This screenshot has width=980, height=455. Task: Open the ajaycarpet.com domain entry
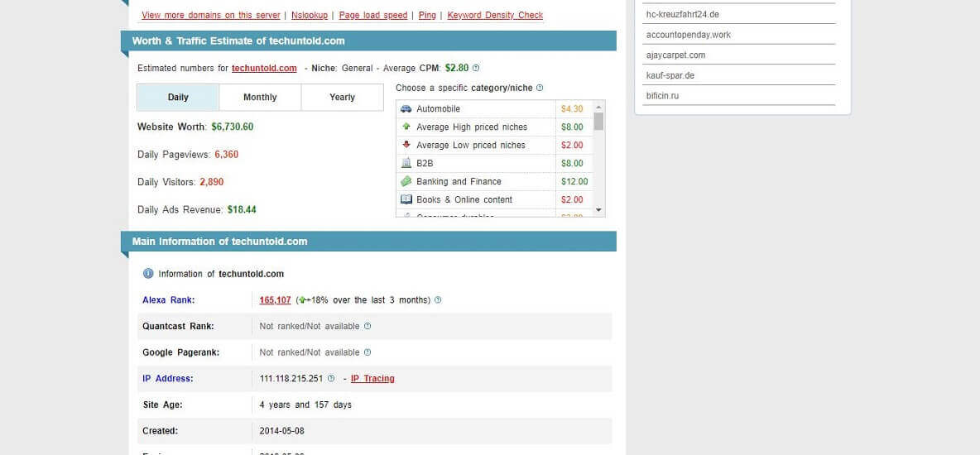tap(675, 55)
